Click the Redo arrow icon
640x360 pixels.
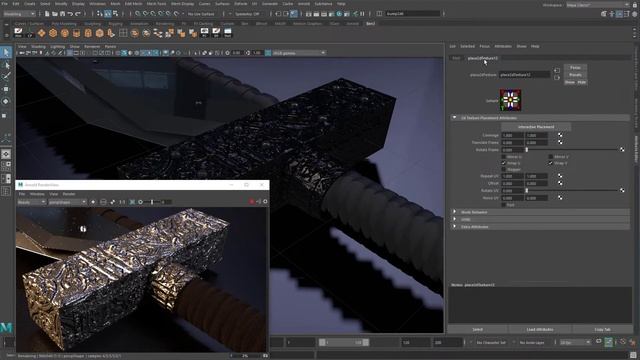click(x=78, y=14)
